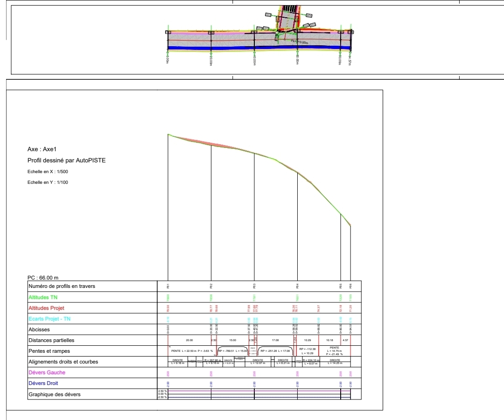
Task: Select 'Alignements droits et courbes' row header
Action: pyautogui.click(x=63, y=362)
